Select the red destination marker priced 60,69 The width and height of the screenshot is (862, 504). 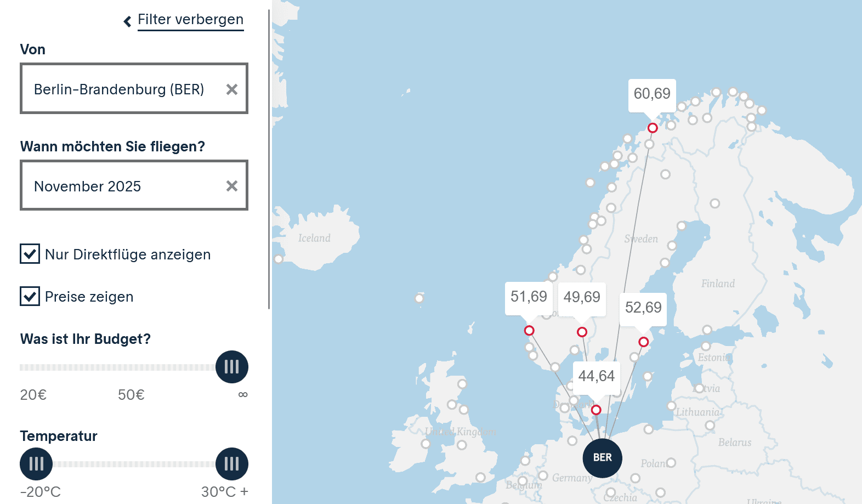coord(653,128)
